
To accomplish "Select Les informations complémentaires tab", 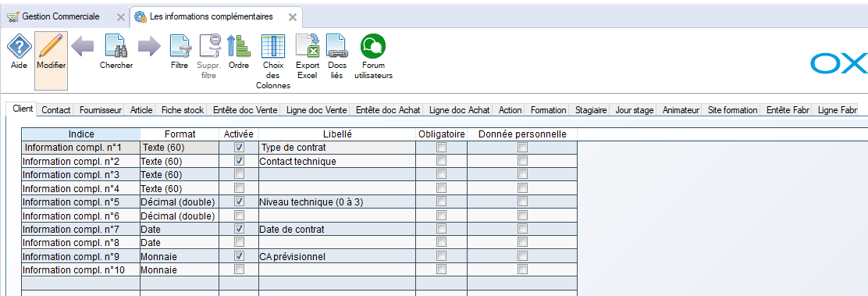I will [212, 16].
